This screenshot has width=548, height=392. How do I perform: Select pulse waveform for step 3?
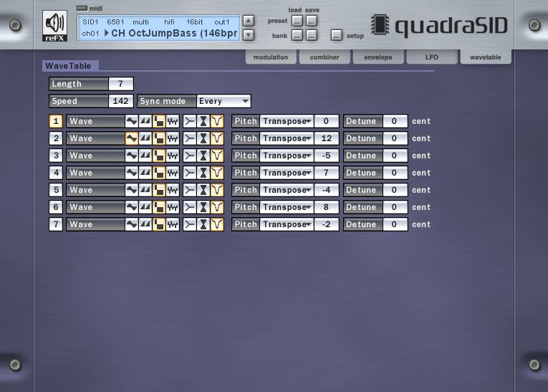click(159, 156)
